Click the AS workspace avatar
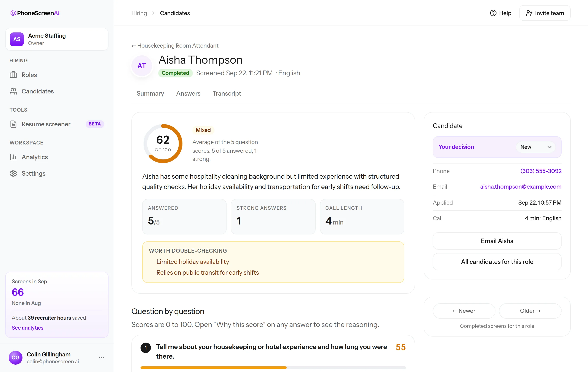 coord(17,39)
